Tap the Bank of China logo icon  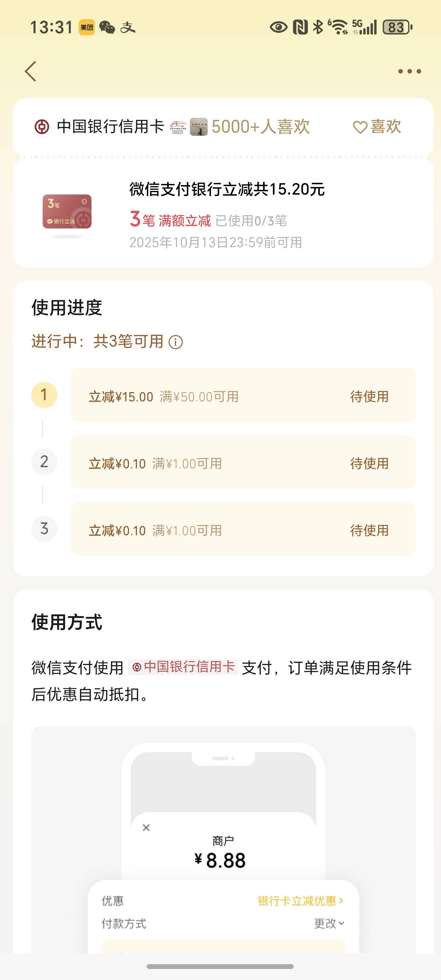pos(42,127)
